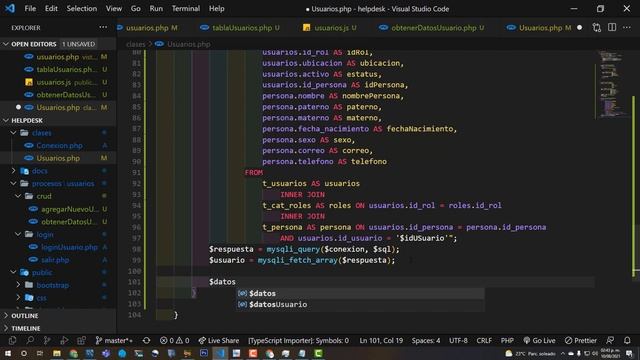Collapse the crud folder

18,196
